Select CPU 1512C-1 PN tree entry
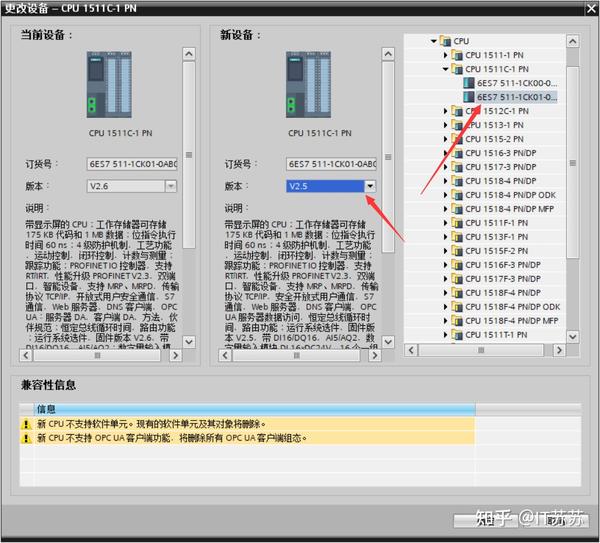 pyautogui.click(x=497, y=111)
